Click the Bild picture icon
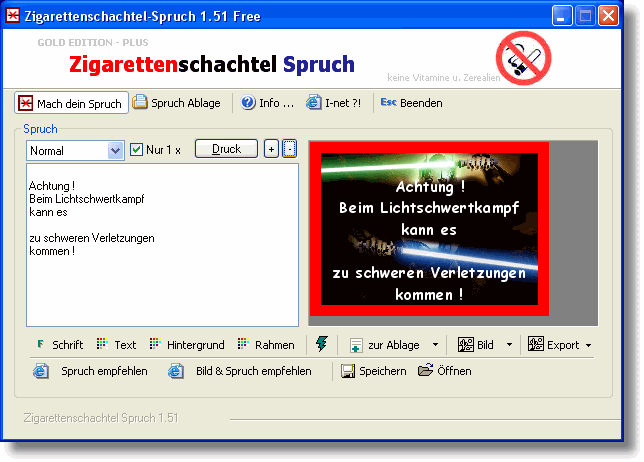The width and height of the screenshot is (644, 462). (466, 344)
